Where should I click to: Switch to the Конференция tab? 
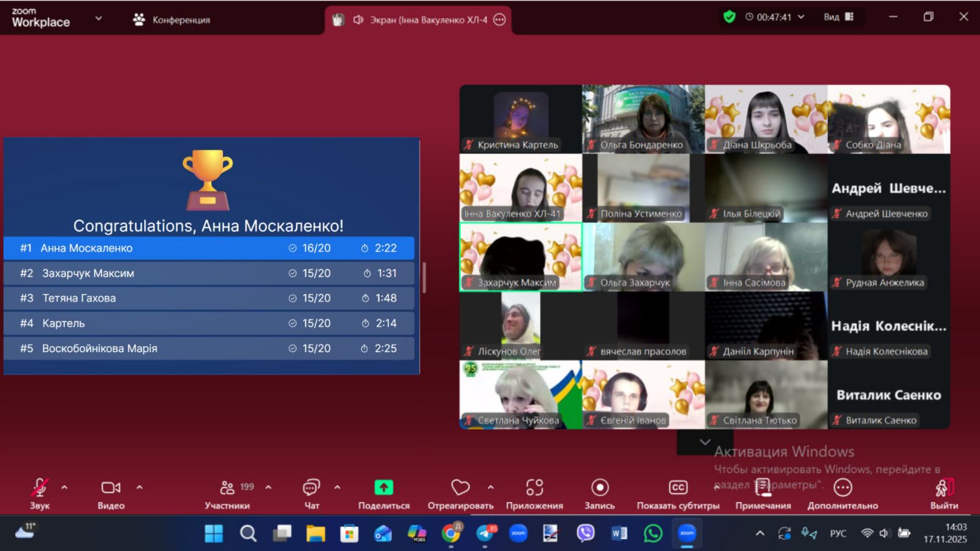coord(172,20)
